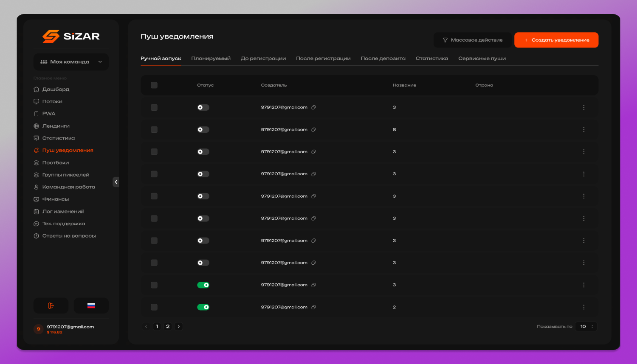Go to previous page with pagination arrow

146,327
